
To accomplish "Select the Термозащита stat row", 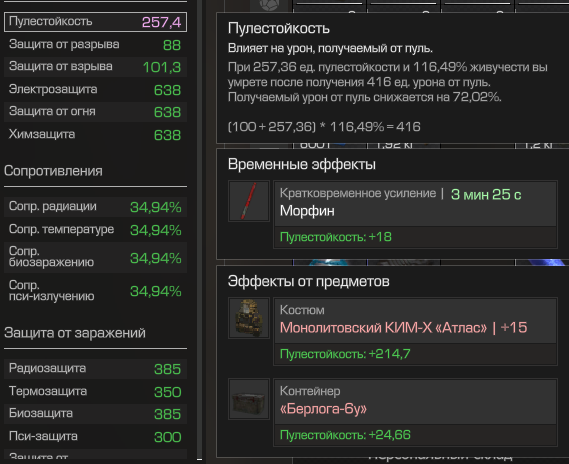I will 95,391.
